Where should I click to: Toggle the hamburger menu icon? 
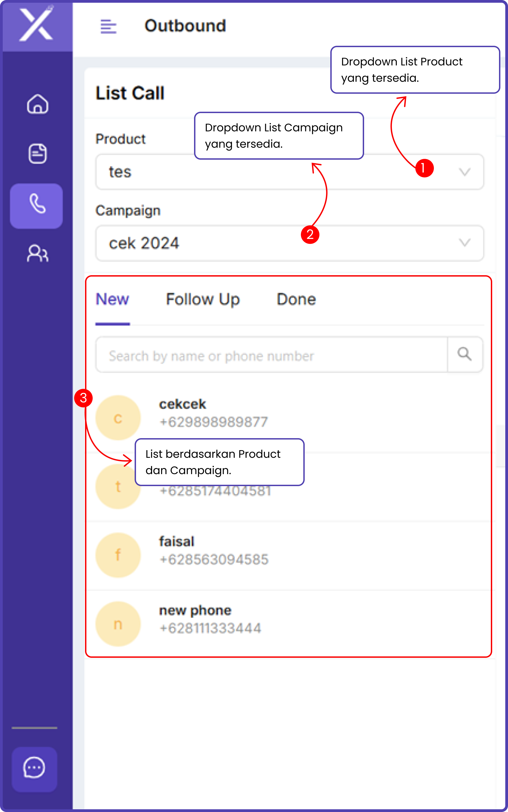coord(108,26)
